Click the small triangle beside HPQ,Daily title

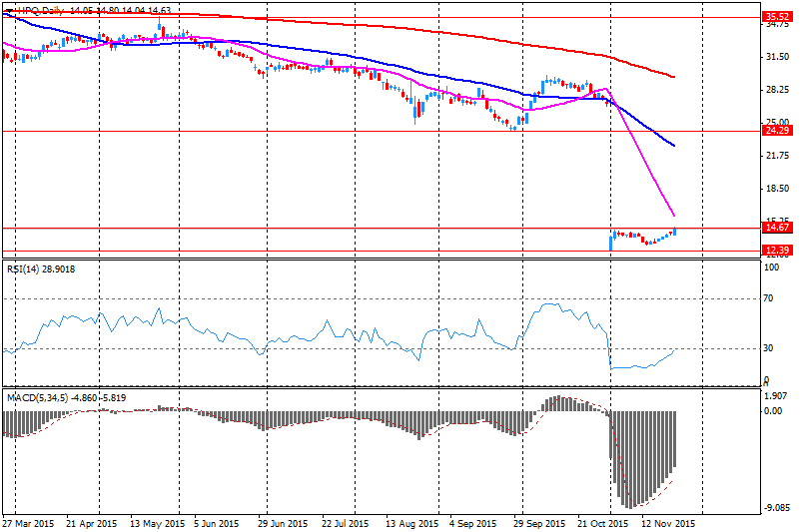9,11
